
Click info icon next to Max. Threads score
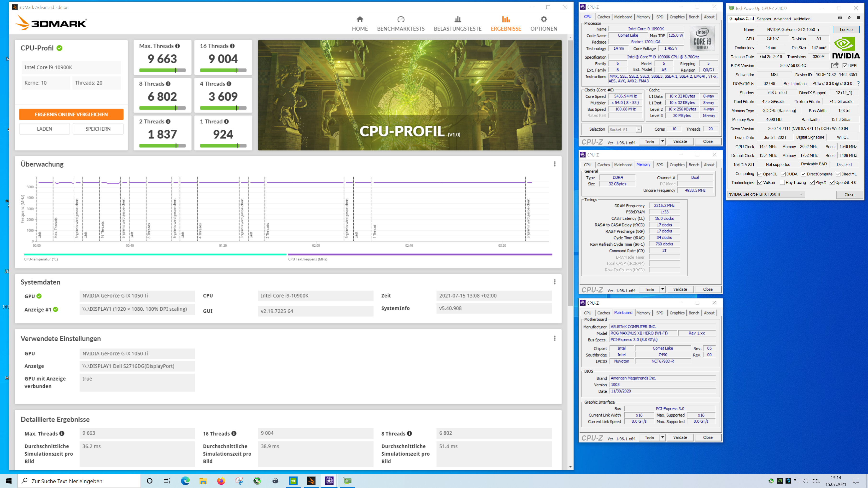(x=178, y=46)
